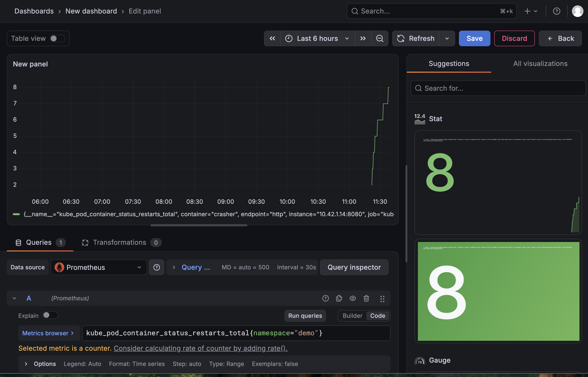The height and width of the screenshot is (377, 588).
Task: Toggle series visibility via green legend swatch
Action: pyautogui.click(x=16, y=214)
